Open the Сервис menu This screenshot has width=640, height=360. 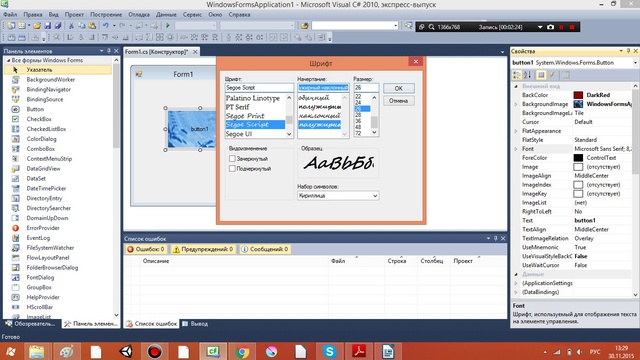pyautogui.click(x=192, y=15)
